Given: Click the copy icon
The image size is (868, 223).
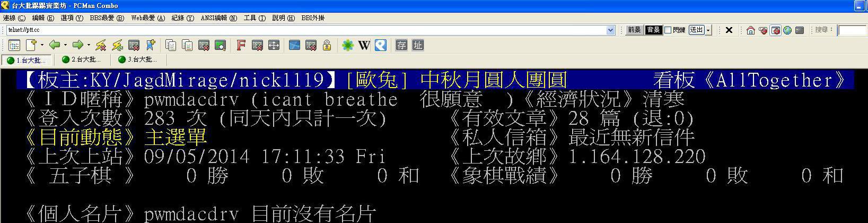Looking at the screenshot, I should [x=171, y=45].
